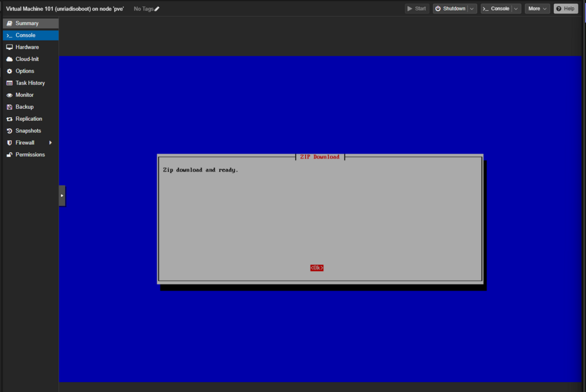Open the Backup section
Image resolution: width=586 pixels, height=392 pixels.
(x=30, y=107)
